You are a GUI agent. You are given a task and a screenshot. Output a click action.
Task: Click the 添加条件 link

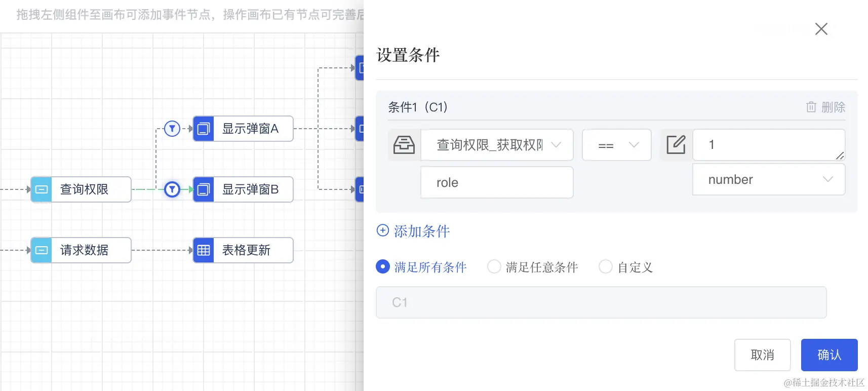click(x=413, y=231)
